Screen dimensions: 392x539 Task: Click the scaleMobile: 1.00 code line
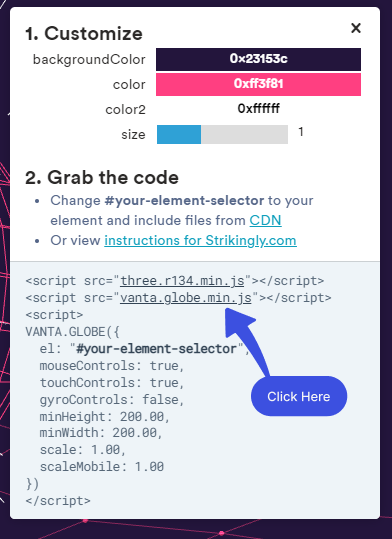point(102,467)
